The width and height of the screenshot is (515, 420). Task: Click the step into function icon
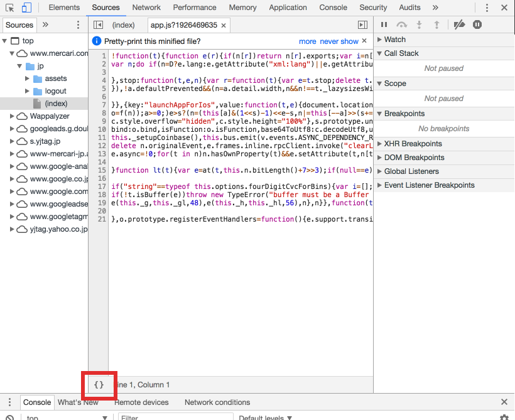pos(419,24)
